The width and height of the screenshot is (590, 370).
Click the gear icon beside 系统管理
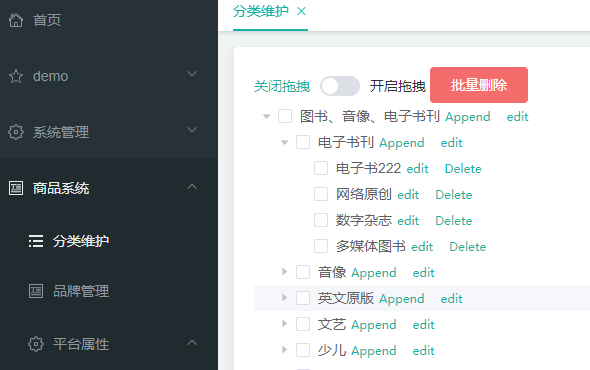click(16, 132)
